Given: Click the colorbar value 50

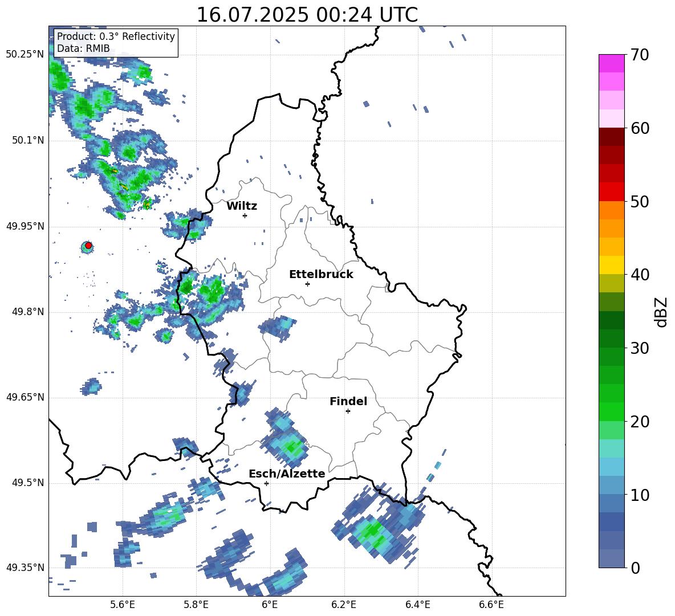Looking at the screenshot, I should (640, 202).
